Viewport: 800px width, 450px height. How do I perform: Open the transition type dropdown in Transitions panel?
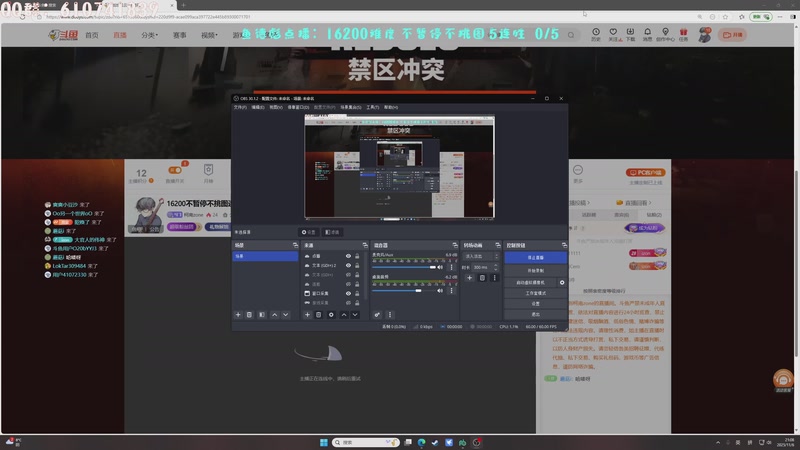pos(481,256)
